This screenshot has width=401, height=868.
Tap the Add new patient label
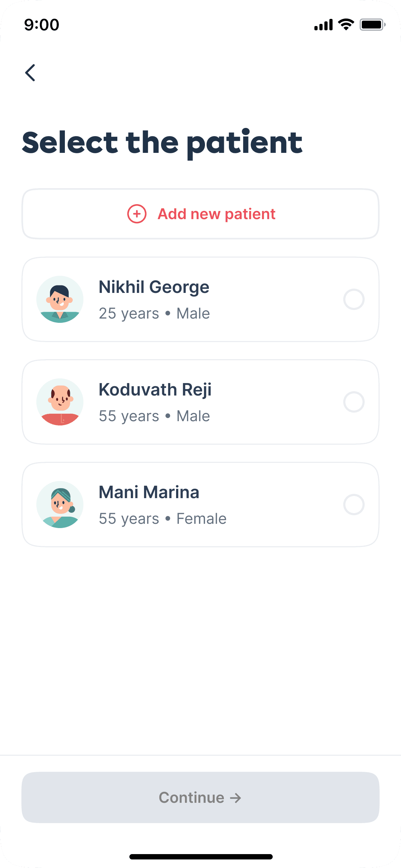(216, 214)
